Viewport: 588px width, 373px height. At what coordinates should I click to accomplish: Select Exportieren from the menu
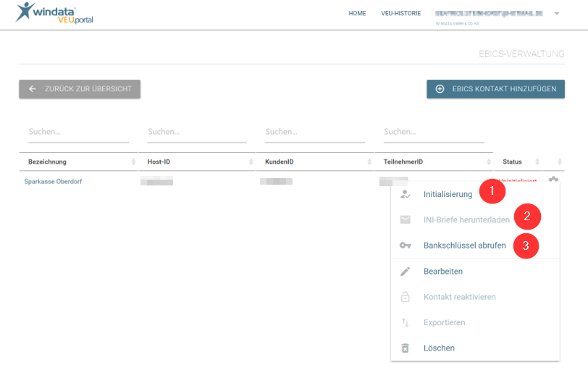[444, 322]
